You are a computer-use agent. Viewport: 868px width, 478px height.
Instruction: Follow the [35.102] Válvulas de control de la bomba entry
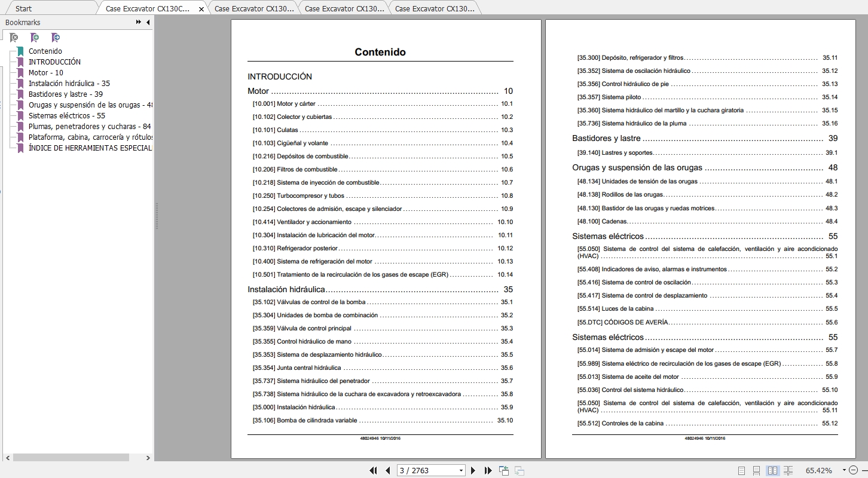(383, 302)
